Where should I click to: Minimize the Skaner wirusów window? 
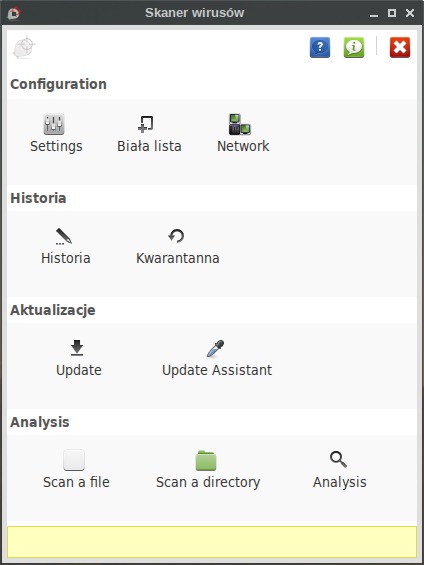point(374,13)
